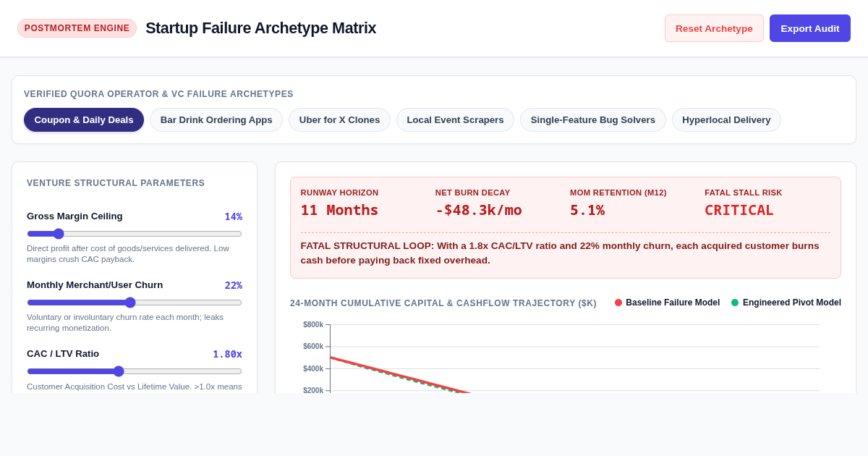Viewport: 868px width, 456px height.
Task: Click the 5.1% MoM retention value
Action: pos(587,210)
